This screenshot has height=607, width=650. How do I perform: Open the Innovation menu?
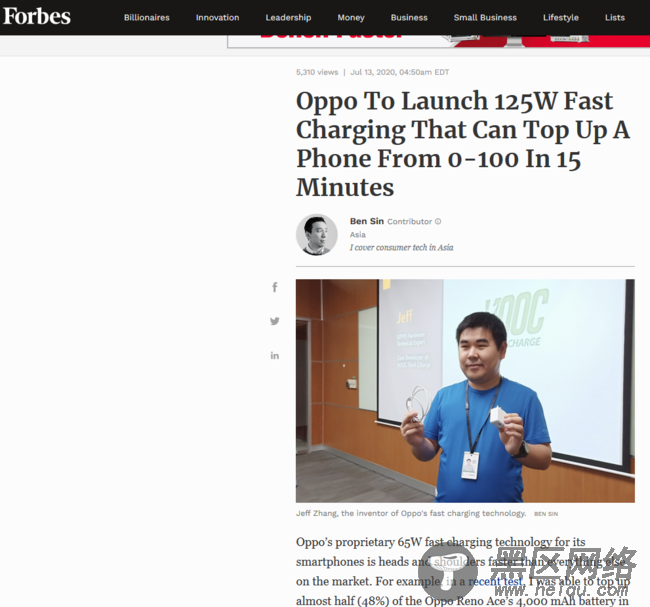(218, 17)
